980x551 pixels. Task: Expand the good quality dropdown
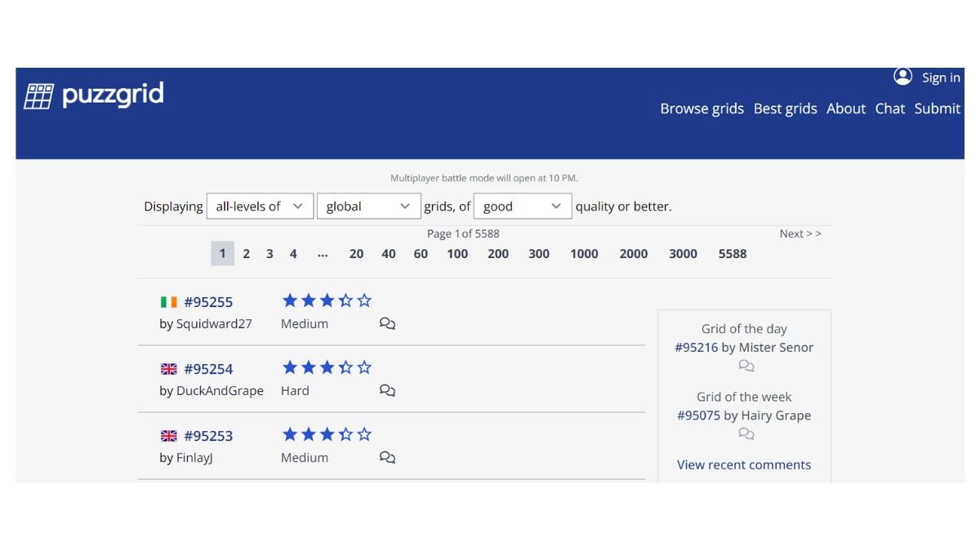pos(523,207)
